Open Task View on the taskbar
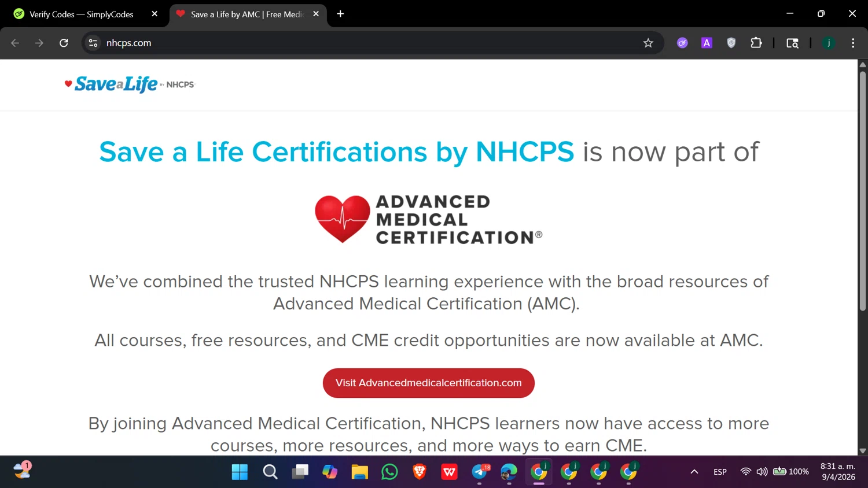This screenshot has width=868, height=488. (300, 472)
